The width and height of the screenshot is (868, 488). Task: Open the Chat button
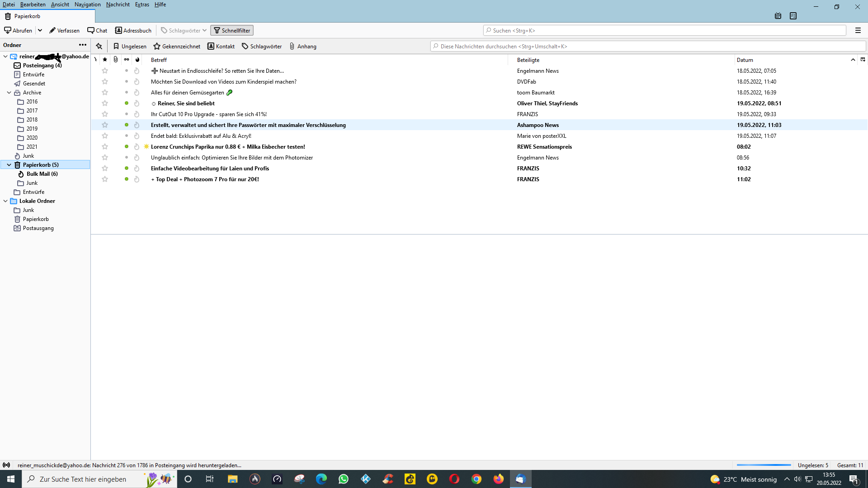pos(97,30)
